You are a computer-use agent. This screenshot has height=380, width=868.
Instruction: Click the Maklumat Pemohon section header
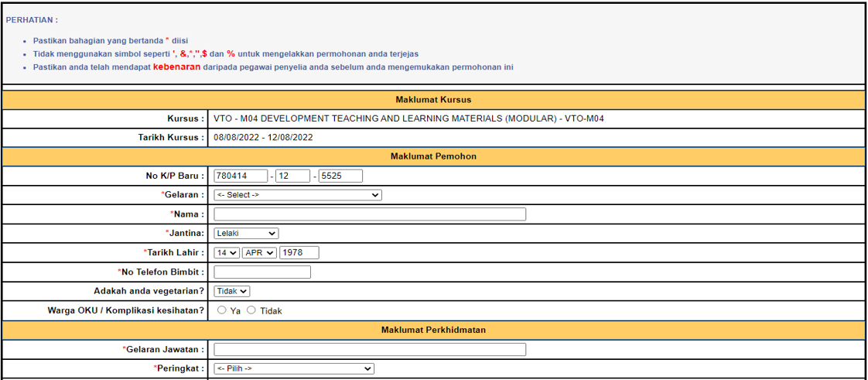click(433, 156)
